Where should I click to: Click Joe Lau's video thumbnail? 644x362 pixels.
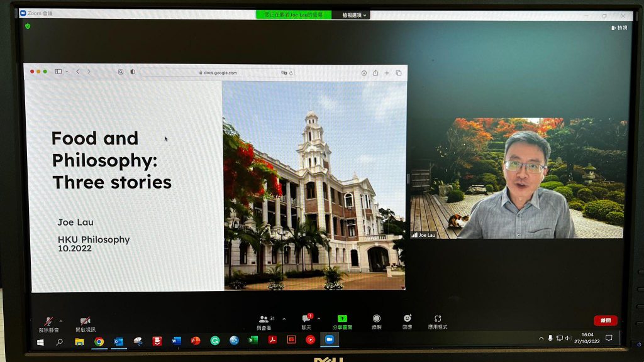[x=517, y=178]
